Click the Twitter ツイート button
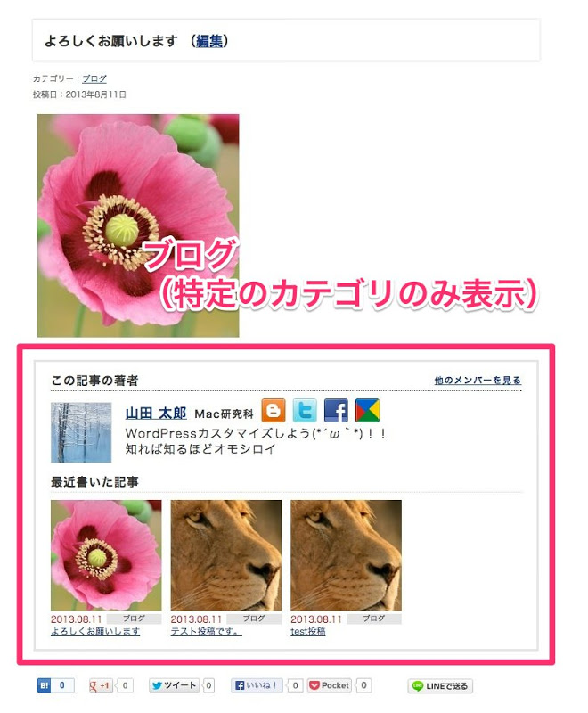The image size is (588, 713). 174,685
